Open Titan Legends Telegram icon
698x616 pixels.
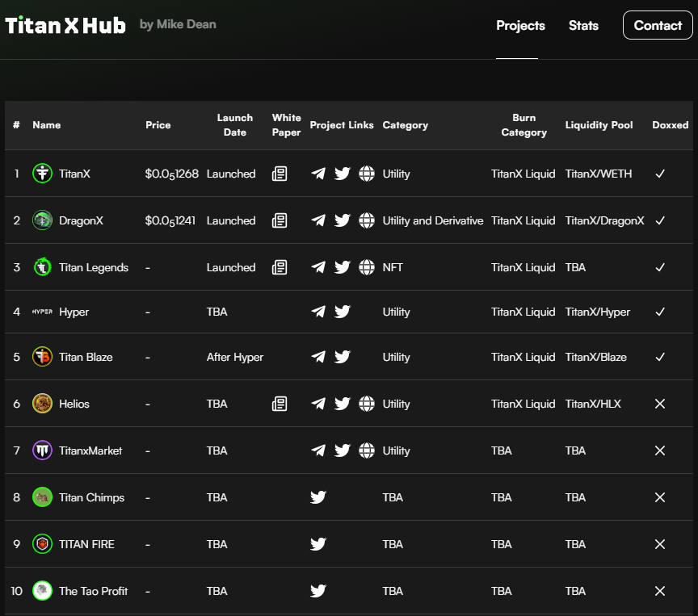coord(317,267)
